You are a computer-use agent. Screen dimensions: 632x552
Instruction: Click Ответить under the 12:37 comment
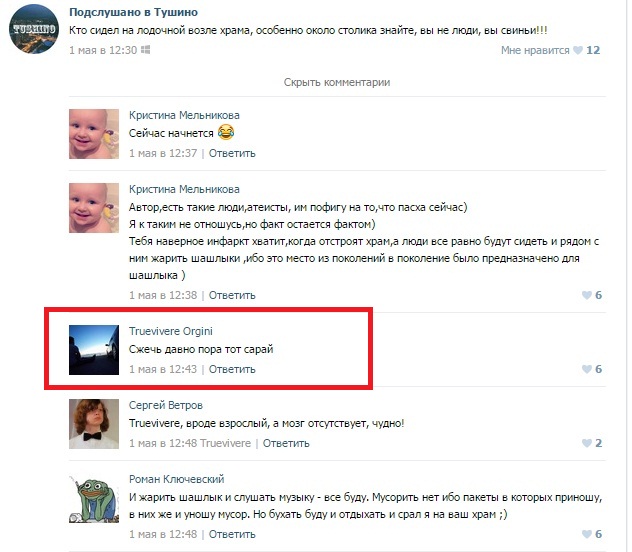click(x=232, y=154)
